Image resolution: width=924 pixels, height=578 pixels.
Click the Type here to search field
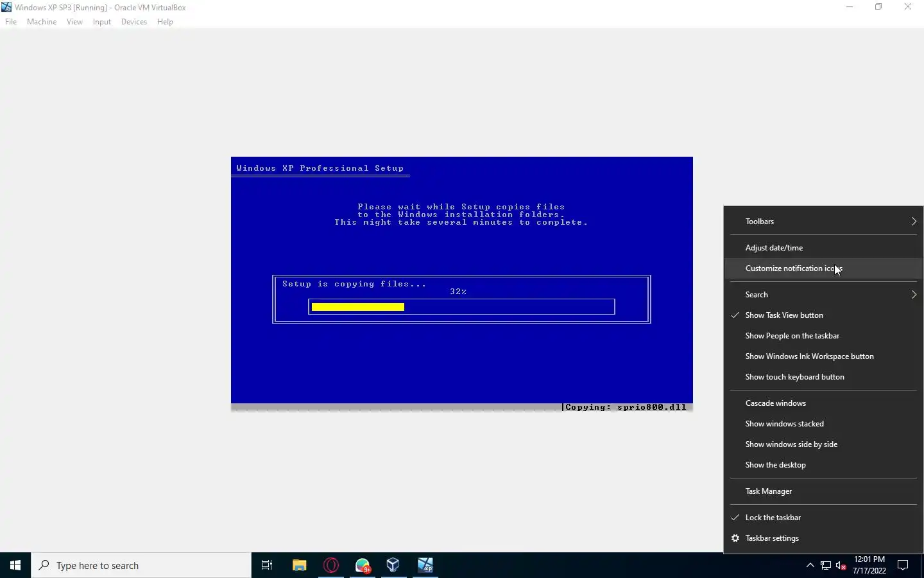coord(141,565)
